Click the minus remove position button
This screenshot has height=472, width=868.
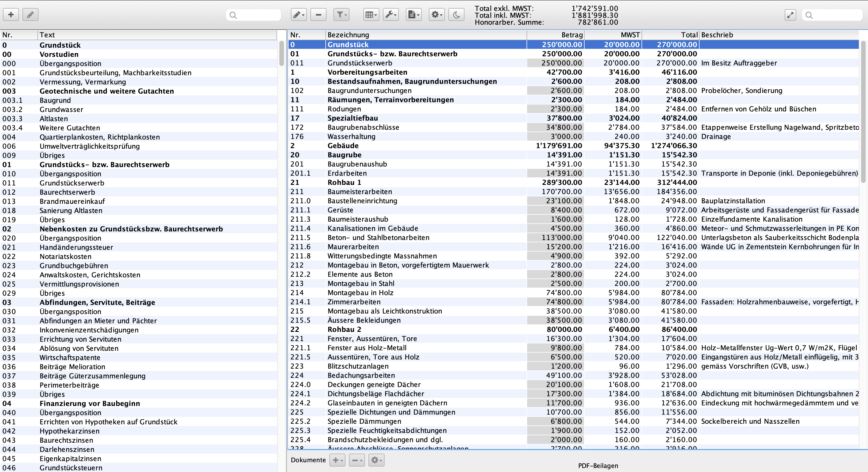pos(318,14)
